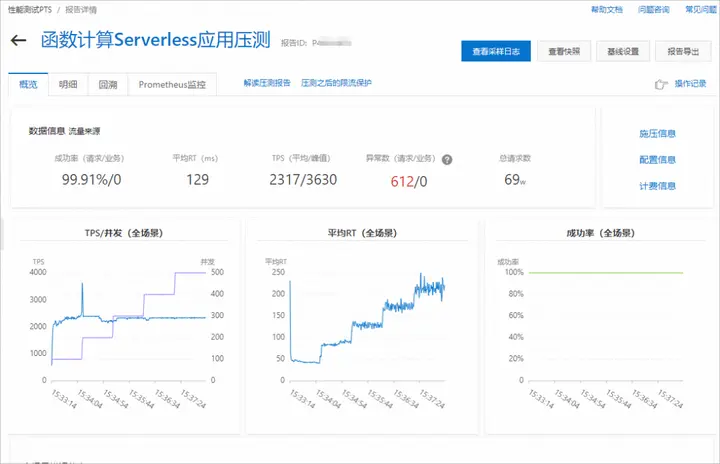The width and height of the screenshot is (720, 464).
Task: Click the green 100% success rate line
Action: (606, 273)
